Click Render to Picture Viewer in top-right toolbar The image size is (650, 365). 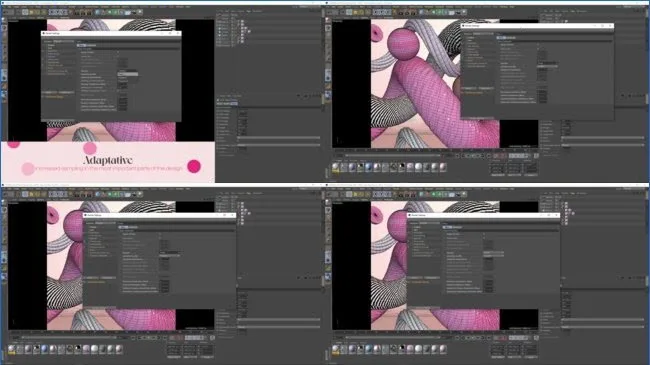[x=406, y=12]
